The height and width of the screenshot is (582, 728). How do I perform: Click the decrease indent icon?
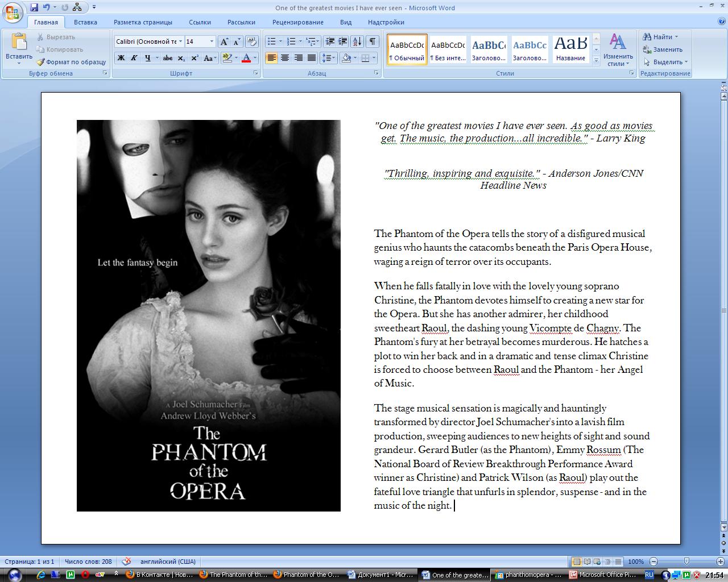(x=330, y=41)
